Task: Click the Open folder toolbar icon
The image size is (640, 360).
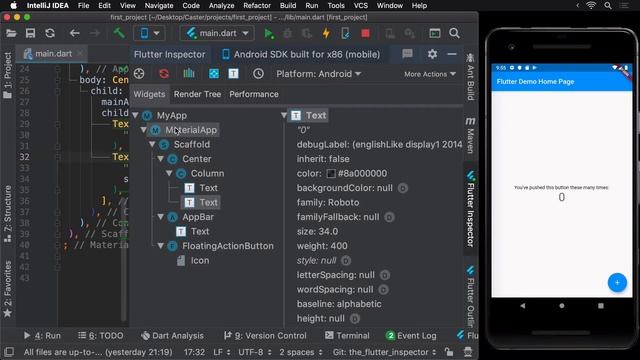Action: coord(11,33)
